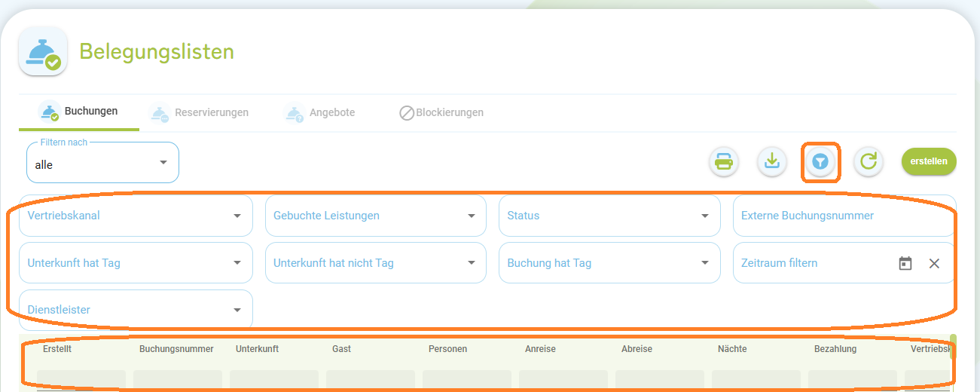
Task: Click the Belegungslisten bell logo icon
Action: [x=43, y=51]
